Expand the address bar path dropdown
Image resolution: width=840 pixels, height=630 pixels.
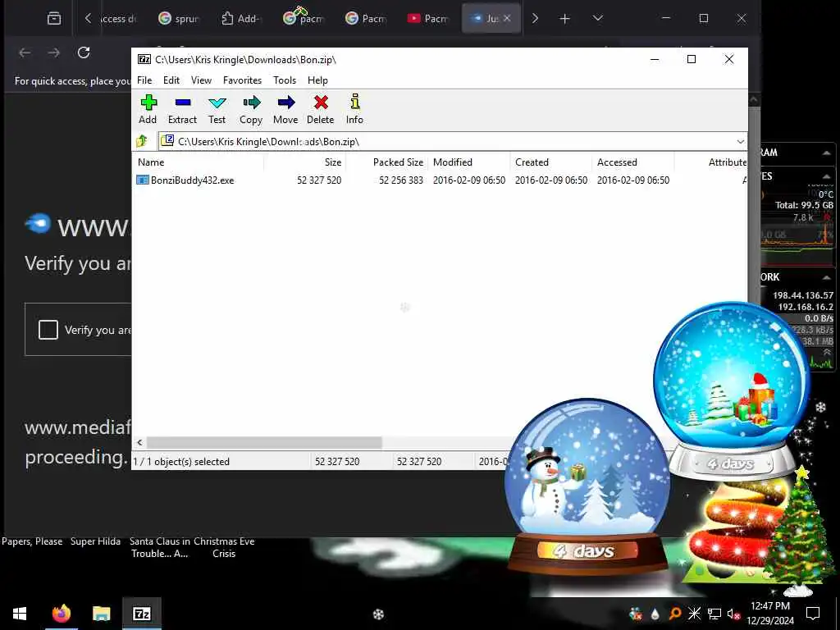[741, 141]
